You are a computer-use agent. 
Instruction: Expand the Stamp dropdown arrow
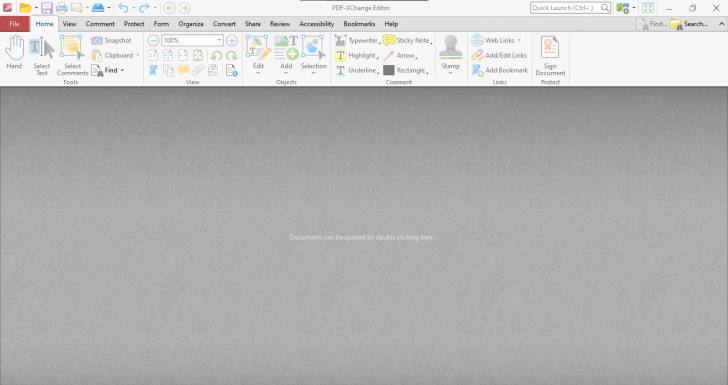coord(450,73)
